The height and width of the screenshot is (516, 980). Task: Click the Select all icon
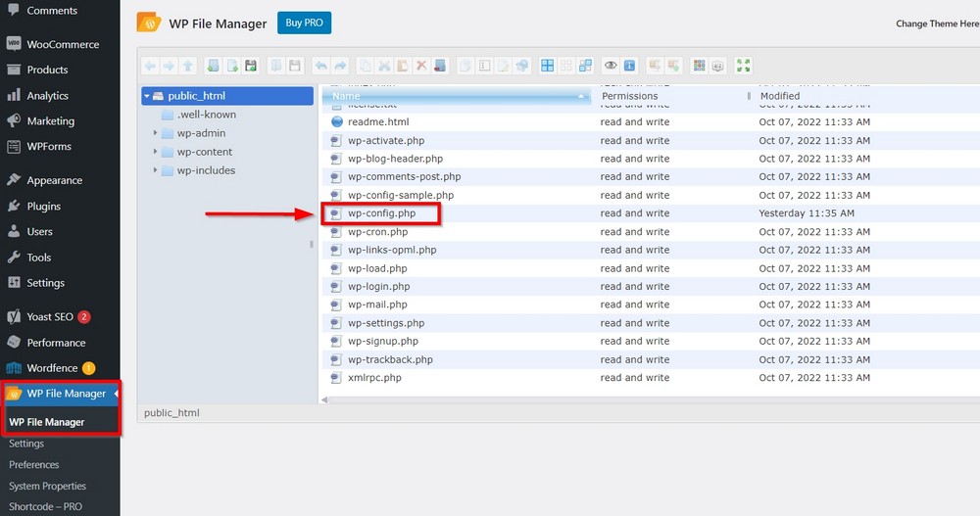tap(548, 66)
